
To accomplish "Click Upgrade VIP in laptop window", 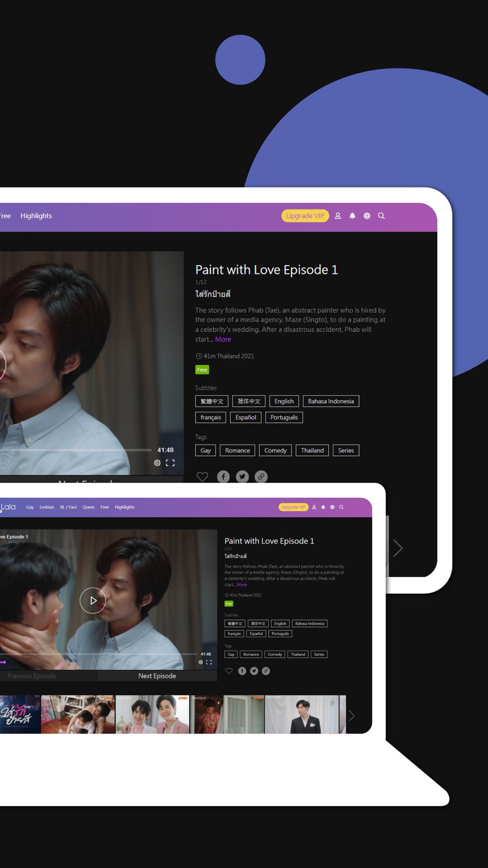I will (x=294, y=507).
